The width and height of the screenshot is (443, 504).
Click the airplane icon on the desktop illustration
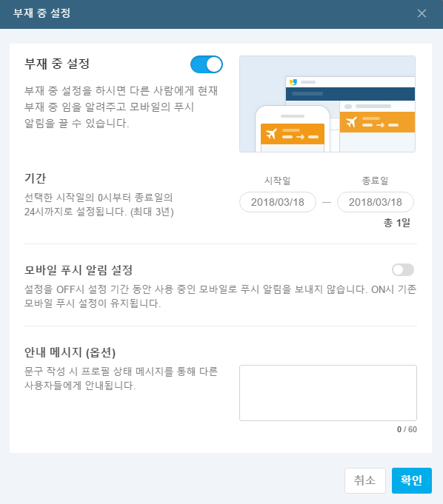pyautogui.click(x=351, y=122)
